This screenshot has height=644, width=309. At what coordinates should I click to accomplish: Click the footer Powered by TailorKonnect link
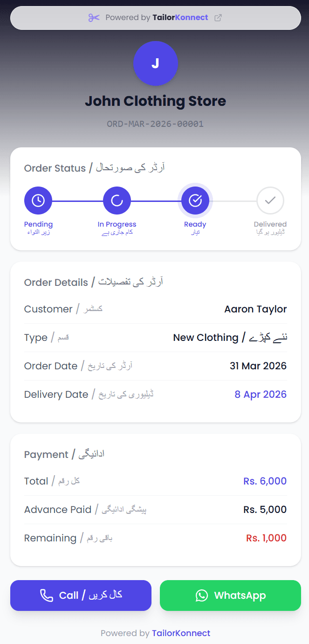[182, 633]
